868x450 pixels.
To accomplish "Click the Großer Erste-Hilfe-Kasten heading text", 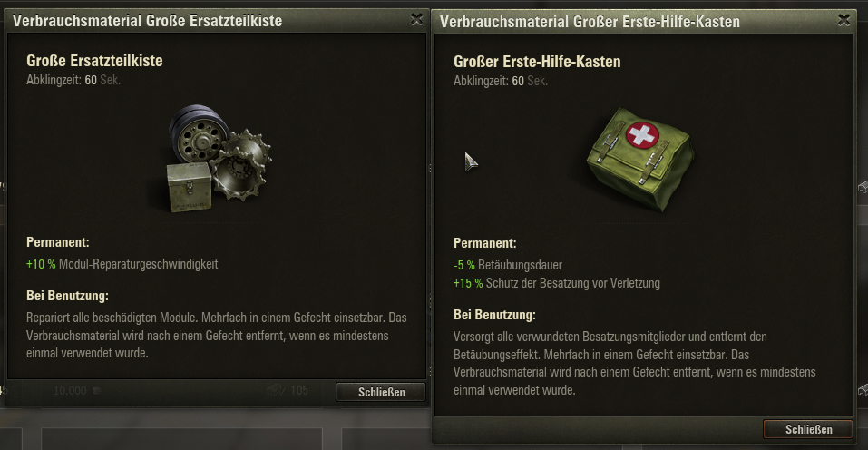I will pos(537,62).
